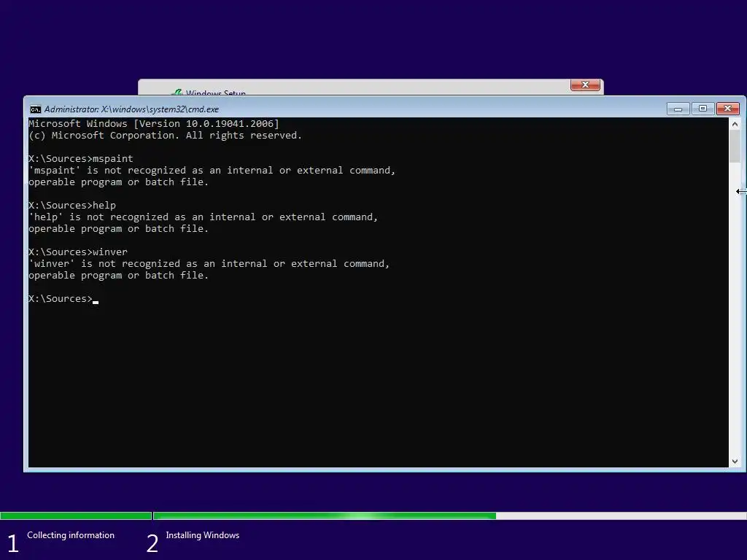Click the Collecting information progress bar
This screenshot has height=560, width=747.
pyautogui.click(x=76, y=516)
